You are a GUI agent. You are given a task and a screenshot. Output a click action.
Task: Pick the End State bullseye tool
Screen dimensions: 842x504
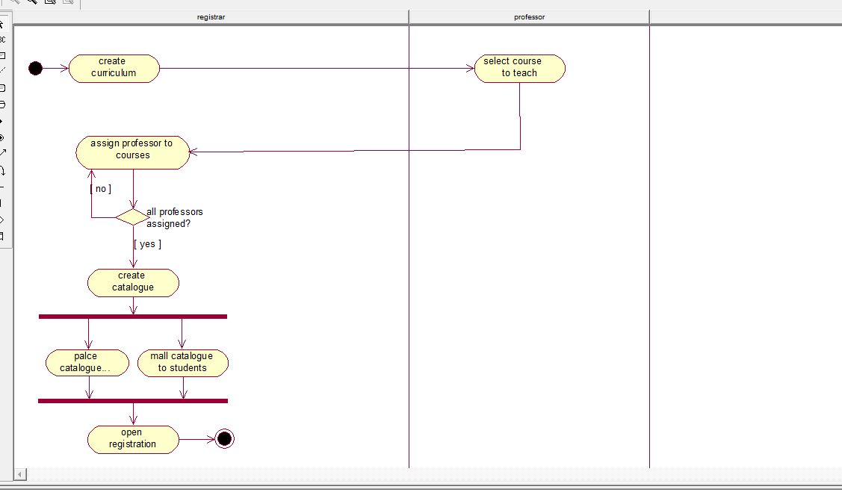pos(2,137)
